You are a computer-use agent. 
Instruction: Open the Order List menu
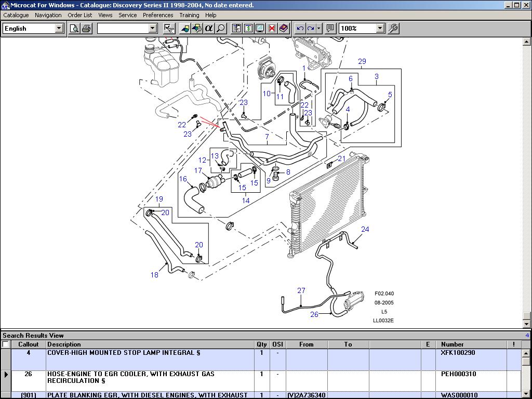pyautogui.click(x=79, y=15)
